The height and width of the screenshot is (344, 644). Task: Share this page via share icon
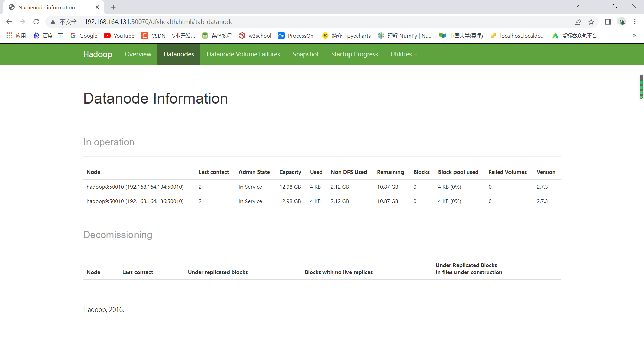coord(578,22)
